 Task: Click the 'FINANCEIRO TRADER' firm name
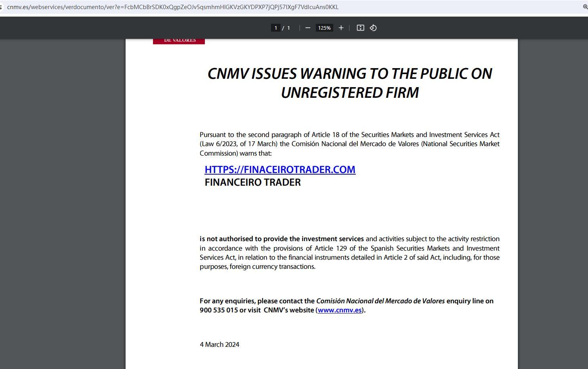252,183
